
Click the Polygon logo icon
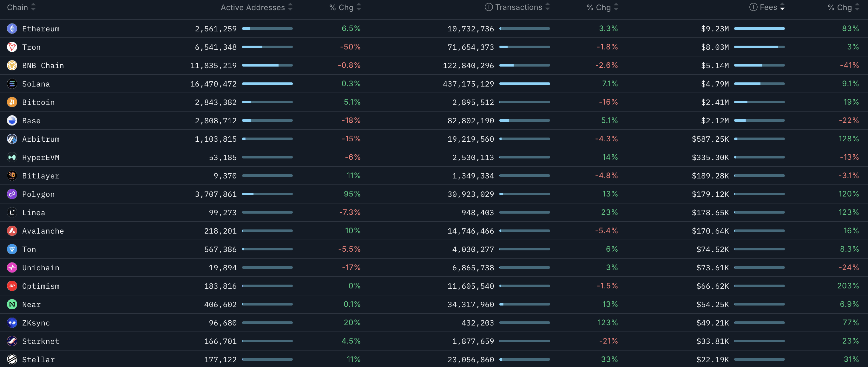click(x=12, y=194)
